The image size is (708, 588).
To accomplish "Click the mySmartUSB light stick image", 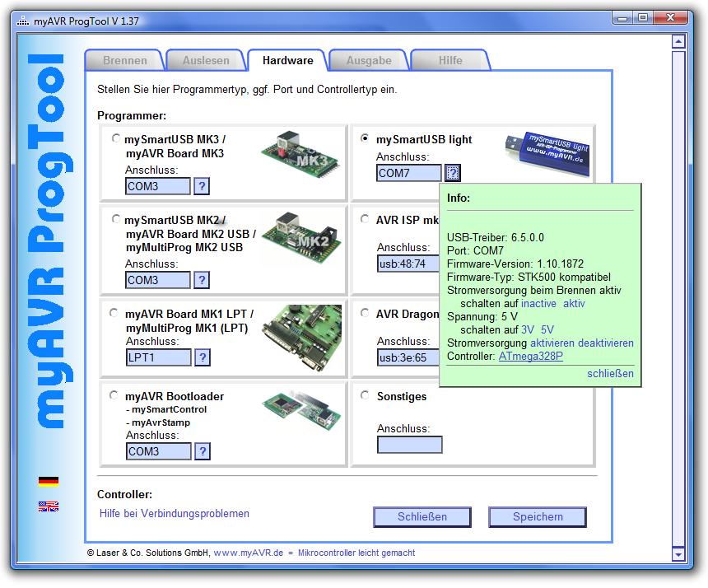I will [547, 152].
